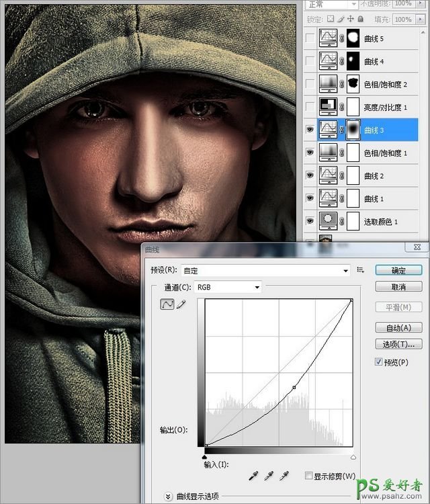Pick the white point eyedropper
The image size is (430, 504).
coord(284,476)
